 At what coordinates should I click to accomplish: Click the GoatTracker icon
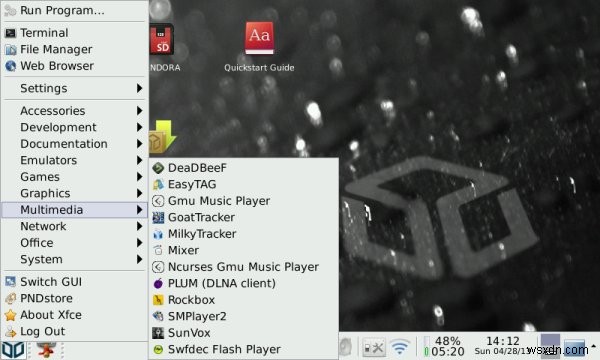158,217
